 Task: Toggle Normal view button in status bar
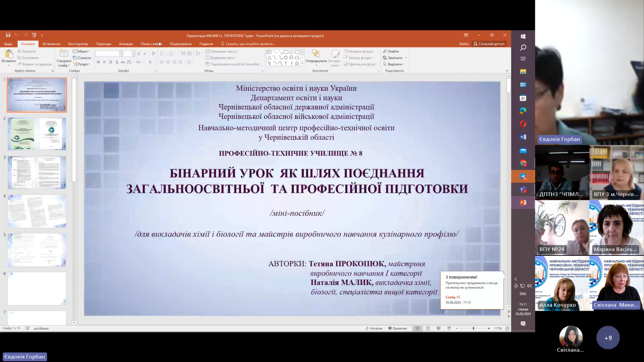(x=418, y=328)
